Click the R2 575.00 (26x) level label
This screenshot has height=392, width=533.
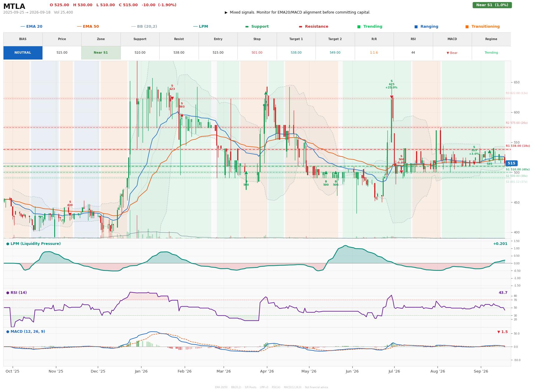(x=517, y=123)
